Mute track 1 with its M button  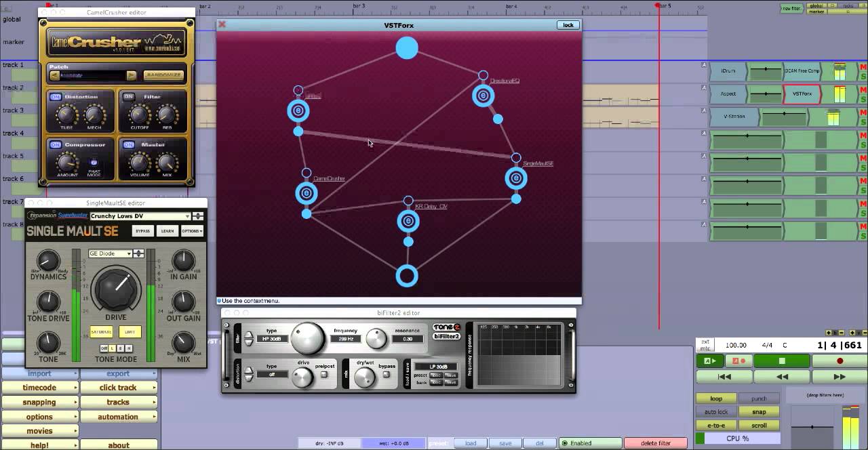pyautogui.click(x=863, y=67)
